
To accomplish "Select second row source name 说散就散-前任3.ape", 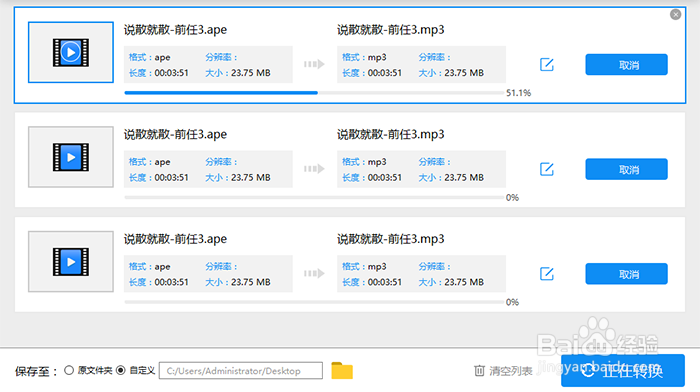I will point(175,134).
